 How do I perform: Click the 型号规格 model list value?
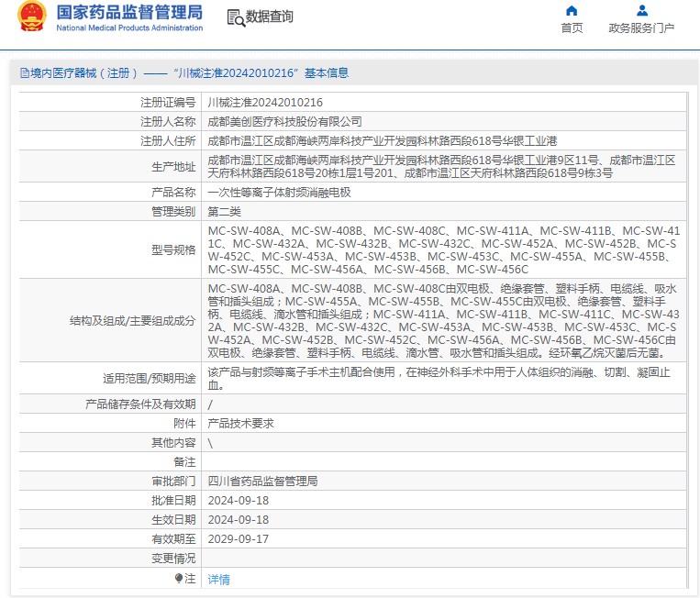(444, 249)
